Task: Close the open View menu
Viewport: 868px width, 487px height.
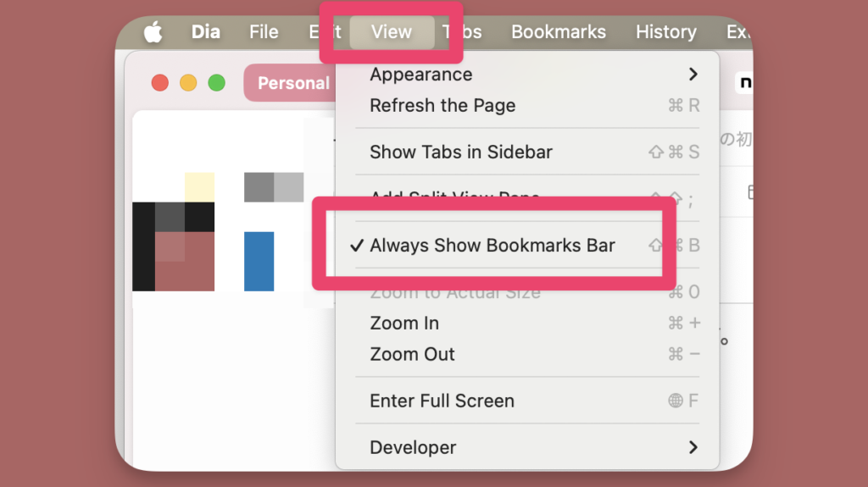Action: [391, 32]
